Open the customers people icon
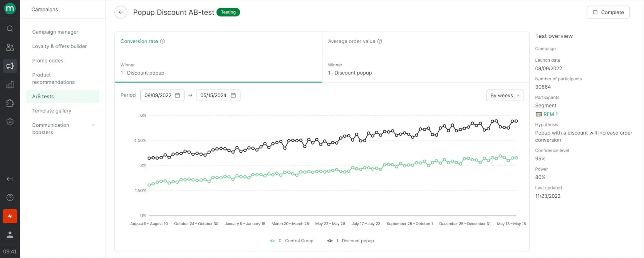 (10, 47)
